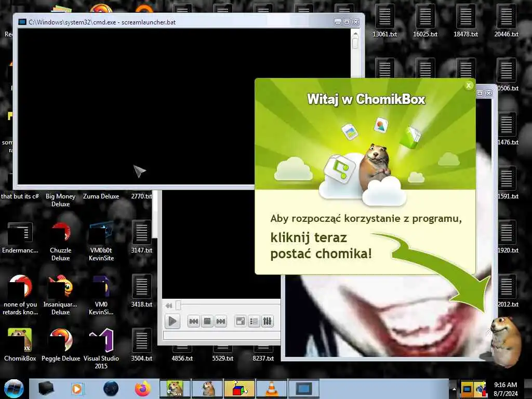This screenshot has width=532, height=399.
Task: Select the VM0 KevinSi... desktop icon
Action: [x=101, y=295]
